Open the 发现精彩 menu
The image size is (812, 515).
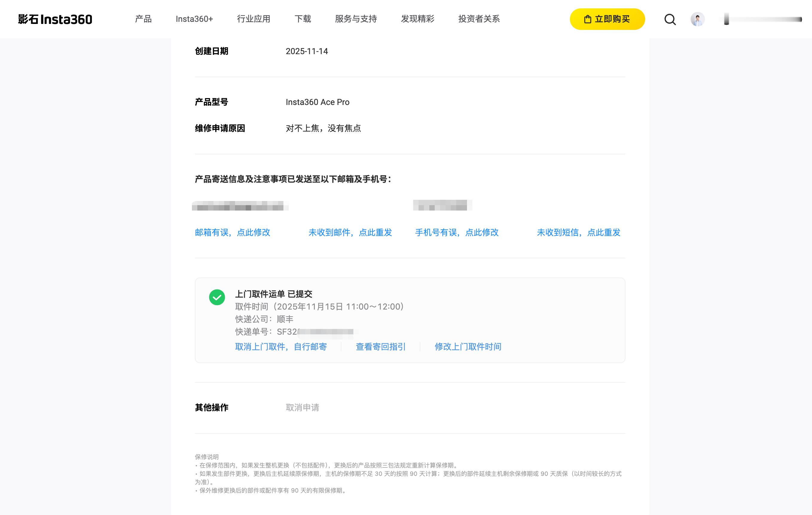point(417,19)
